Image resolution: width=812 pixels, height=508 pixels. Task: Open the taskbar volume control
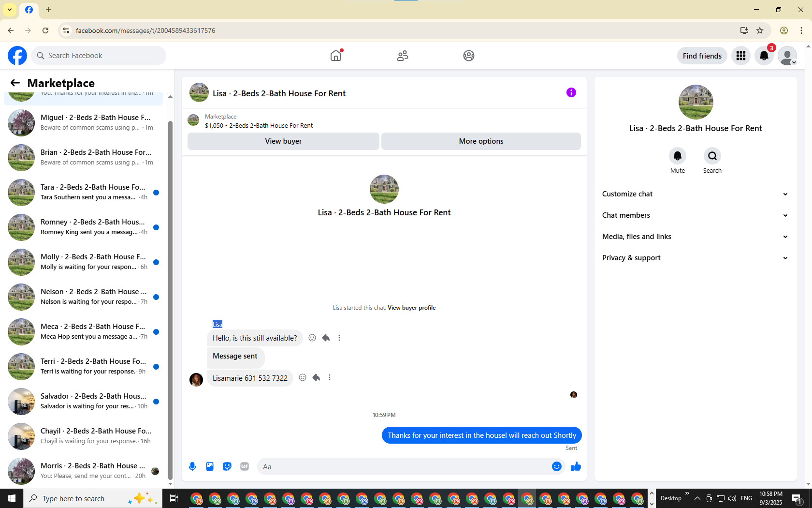pyautogui.click(x=732, y=498)
